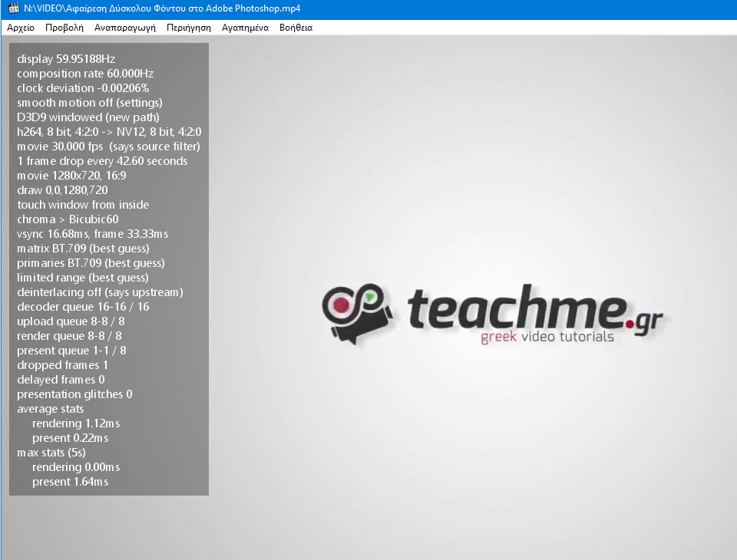The height and width of the screenshot is (560, 737).
Task: Click 'movie 1280x720, 16:9' line
Action: point(72,176)
